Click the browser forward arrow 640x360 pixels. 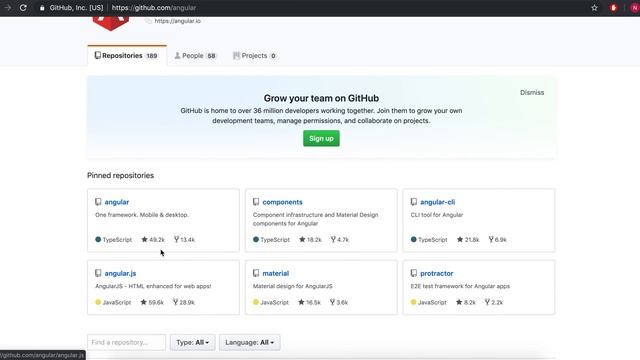click(7, 8)
